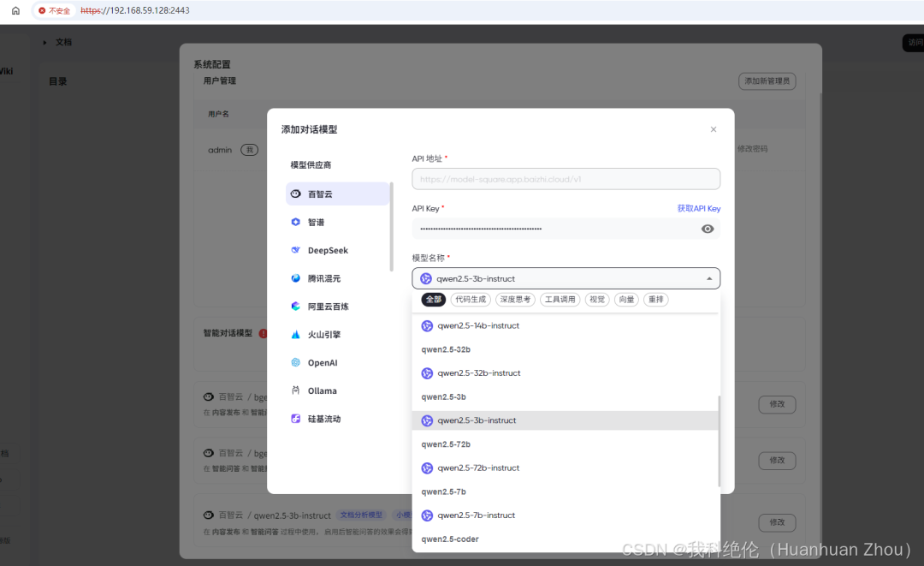Filter models by 代码生成 tag
Screen dimensions: 924x566
(x=471, y=300)
